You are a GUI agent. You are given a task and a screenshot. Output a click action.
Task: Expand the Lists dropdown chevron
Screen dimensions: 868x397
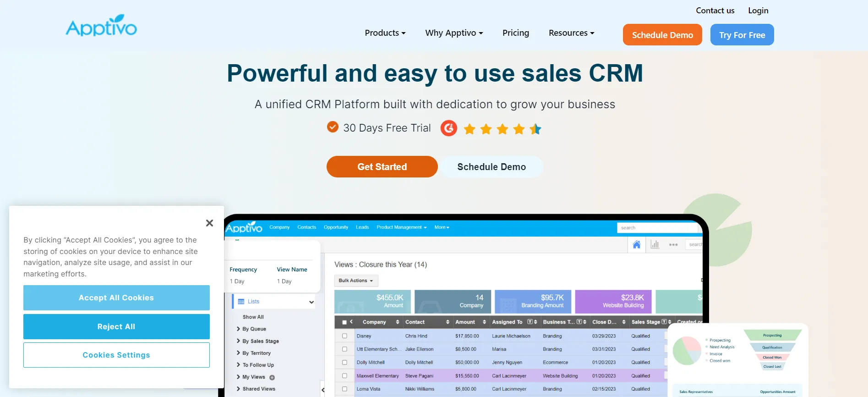click(311, 302)
